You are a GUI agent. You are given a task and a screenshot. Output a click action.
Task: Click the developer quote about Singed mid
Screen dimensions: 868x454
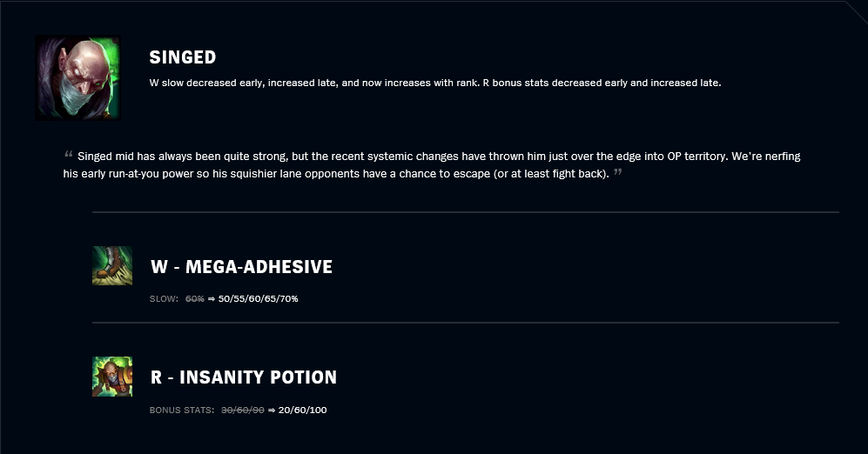(432, 164)
